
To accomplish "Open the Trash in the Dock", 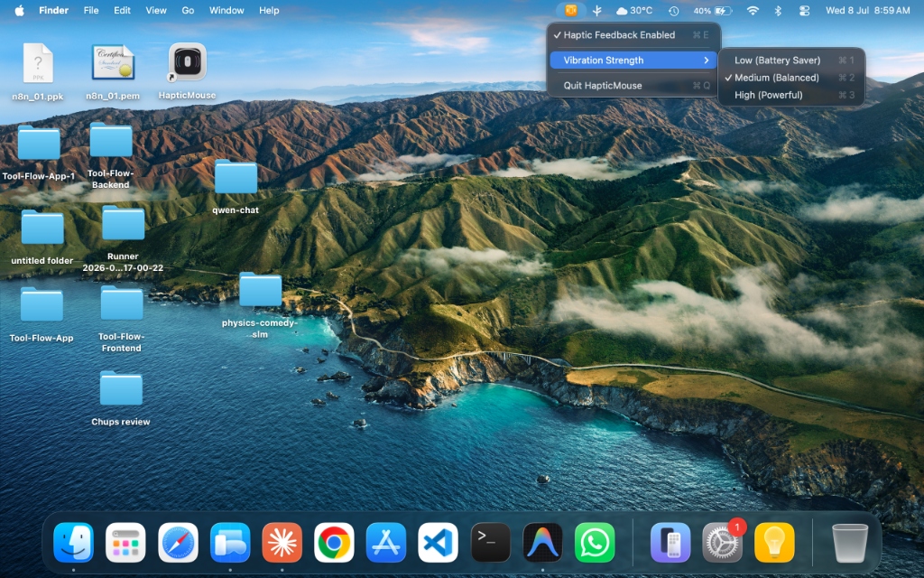I will click(x=850, y=542).
